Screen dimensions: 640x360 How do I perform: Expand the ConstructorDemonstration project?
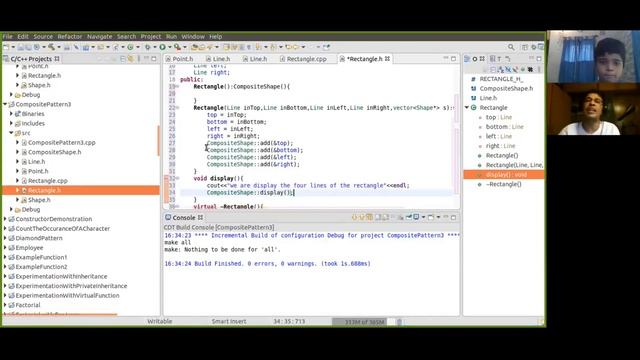[x=5, y=219]
